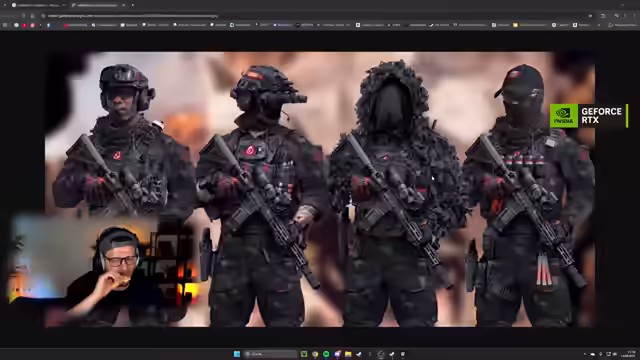Screen dimensions: 640x360
Task: Open the green square app in taskbar
Action: [304, 354]
